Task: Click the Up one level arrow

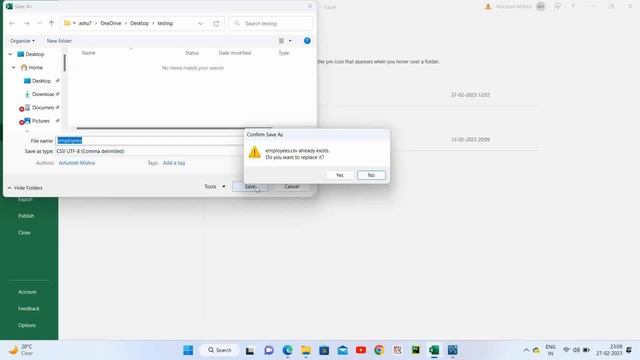Action: pos(51,23)
